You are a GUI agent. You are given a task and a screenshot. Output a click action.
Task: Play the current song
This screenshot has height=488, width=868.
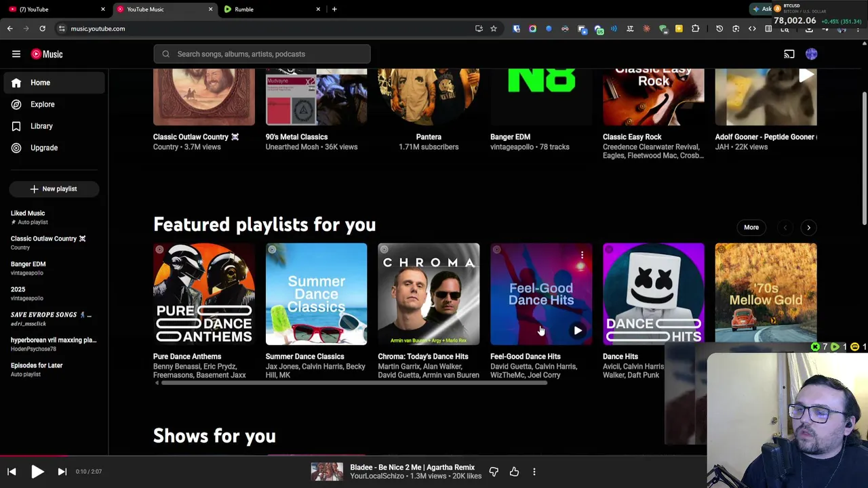tap(37, 472)
